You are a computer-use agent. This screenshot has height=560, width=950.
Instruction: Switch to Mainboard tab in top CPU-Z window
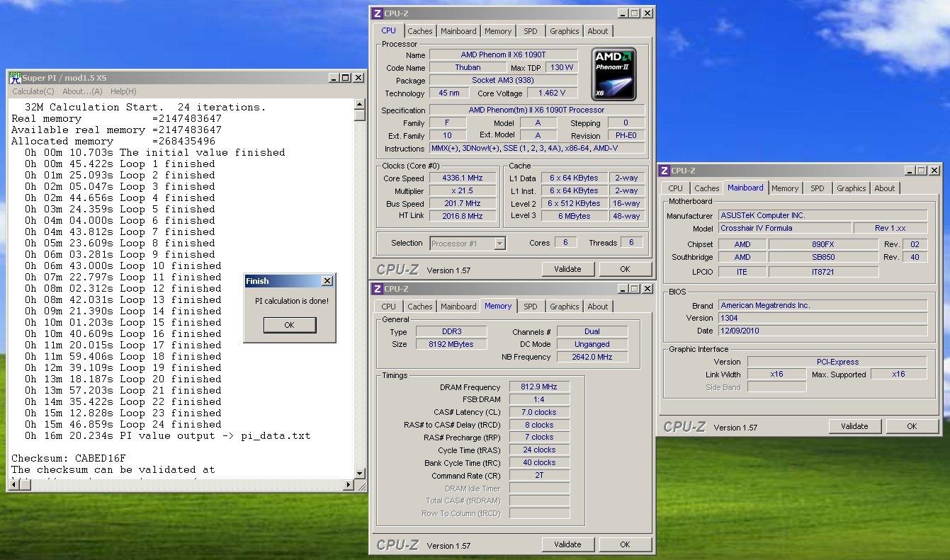point(458,31)
